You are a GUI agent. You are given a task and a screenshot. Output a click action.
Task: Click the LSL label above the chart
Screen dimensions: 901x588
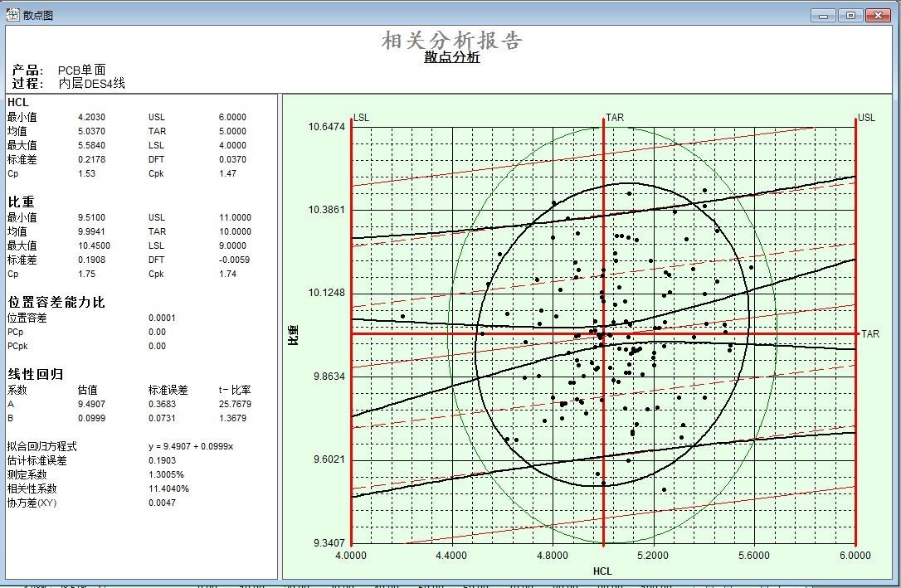coord(361,118)
